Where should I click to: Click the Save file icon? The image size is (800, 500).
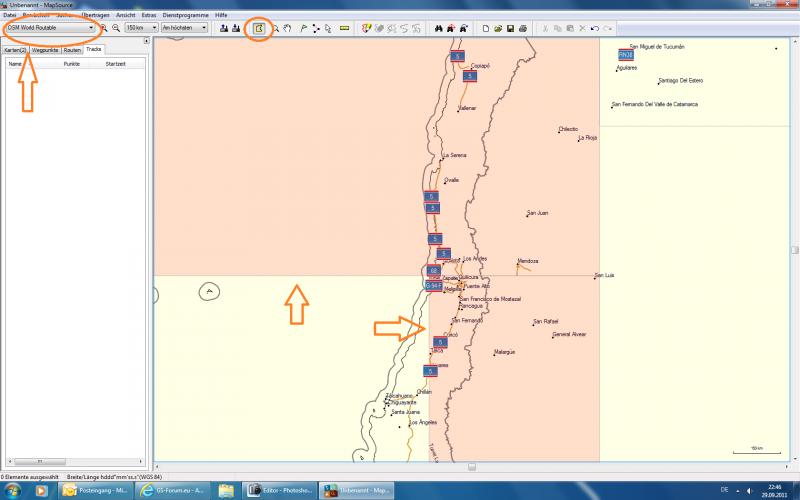(510, 28)
